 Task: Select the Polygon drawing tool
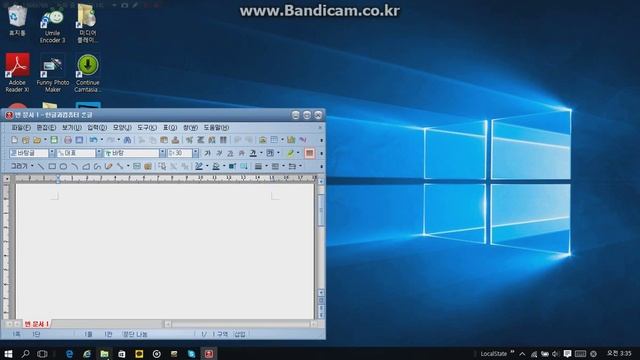click(86, 166)
